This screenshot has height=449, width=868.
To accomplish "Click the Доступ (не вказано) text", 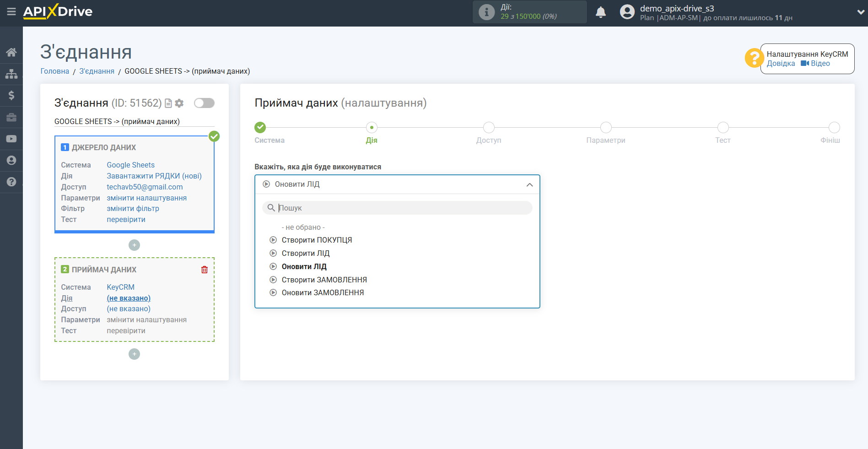I will point(129,309).
